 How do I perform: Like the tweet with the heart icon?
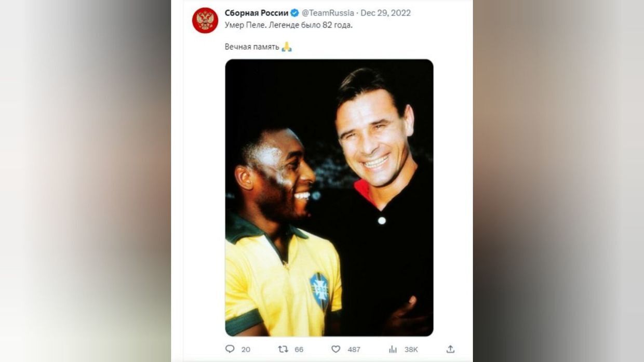[336, 349]
